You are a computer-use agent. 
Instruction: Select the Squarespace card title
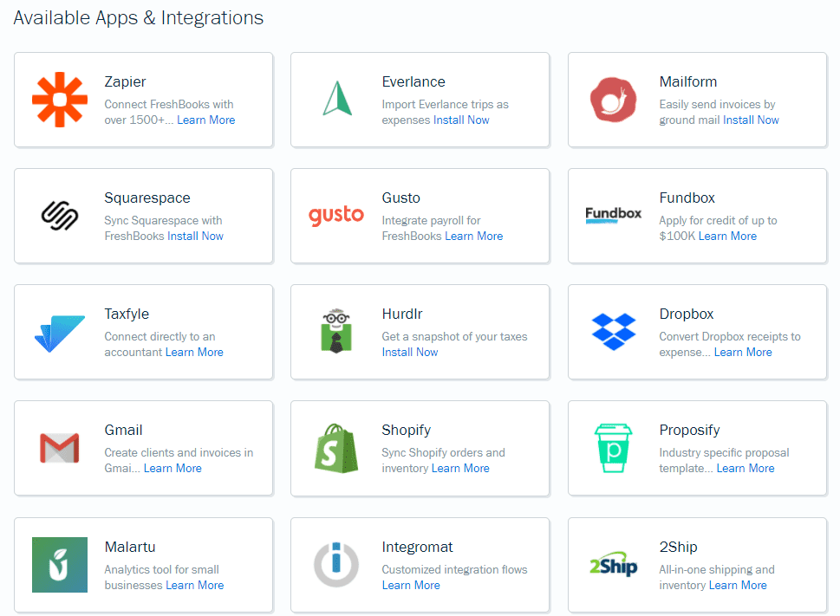pos(147,198)
